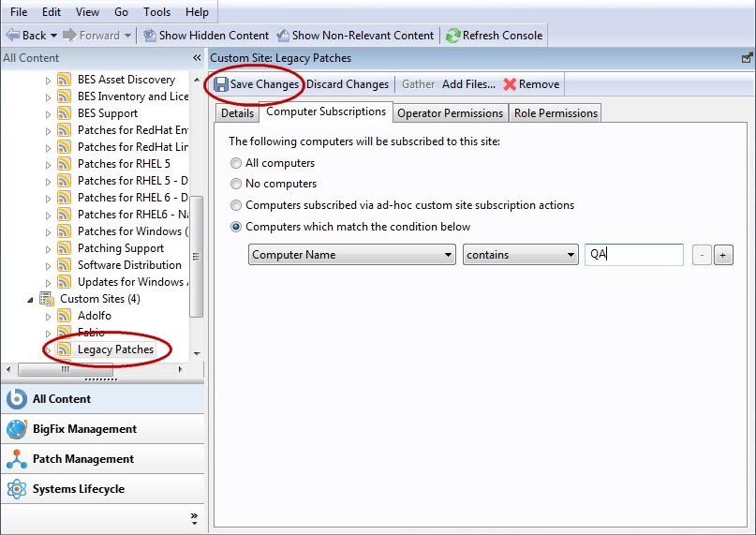756x535 pixels.
Task: Click the Updates for Windows site icon
Action: click(64, 282)
